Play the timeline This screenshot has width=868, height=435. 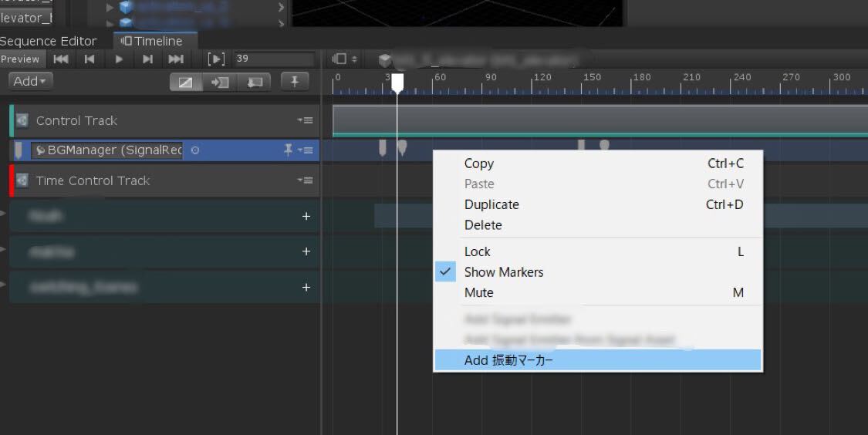(119, 59)
